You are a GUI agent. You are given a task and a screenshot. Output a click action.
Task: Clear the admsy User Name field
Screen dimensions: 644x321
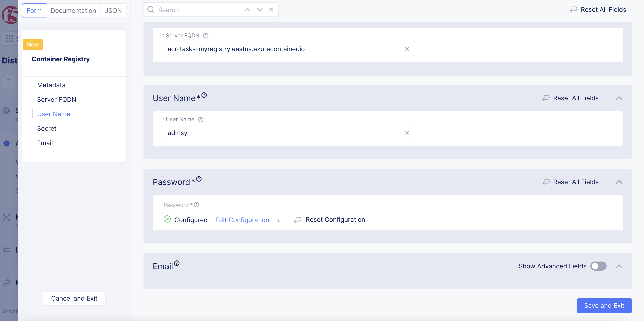tap(407, 133)
